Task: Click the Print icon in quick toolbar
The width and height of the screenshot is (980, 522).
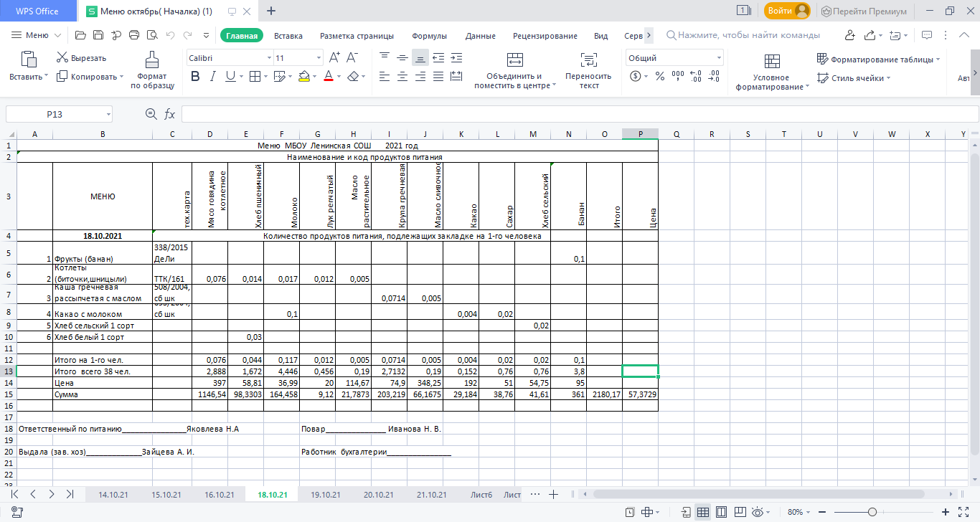Action: (x=133, y=35)
